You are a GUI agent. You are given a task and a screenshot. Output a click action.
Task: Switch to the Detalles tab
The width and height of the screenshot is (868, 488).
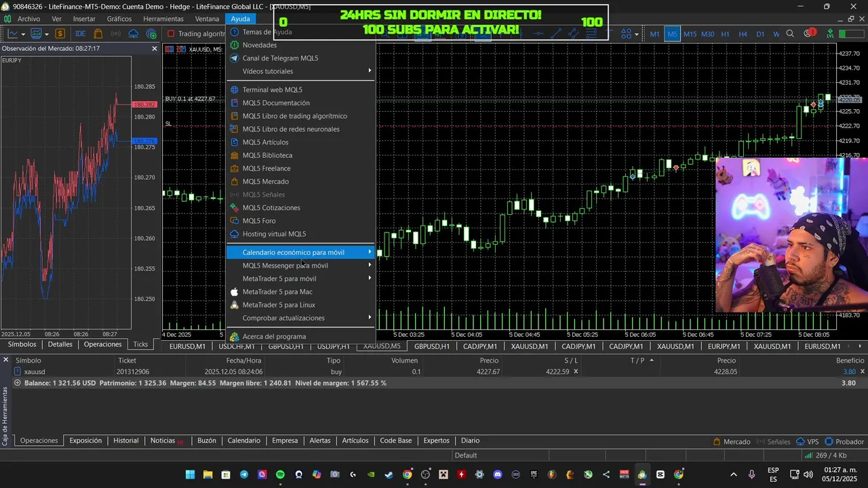pyautogui.click(x=60, y=344)
